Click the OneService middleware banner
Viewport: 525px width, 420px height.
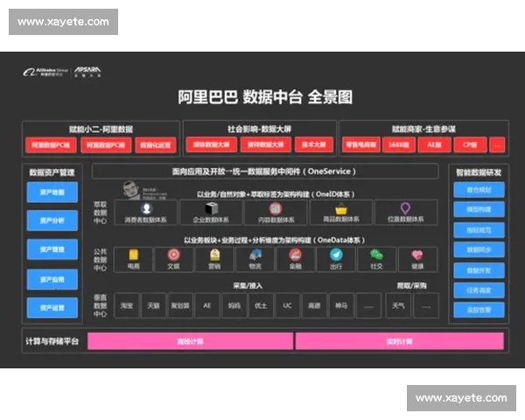pyautogui.click(x=265, y=171)
